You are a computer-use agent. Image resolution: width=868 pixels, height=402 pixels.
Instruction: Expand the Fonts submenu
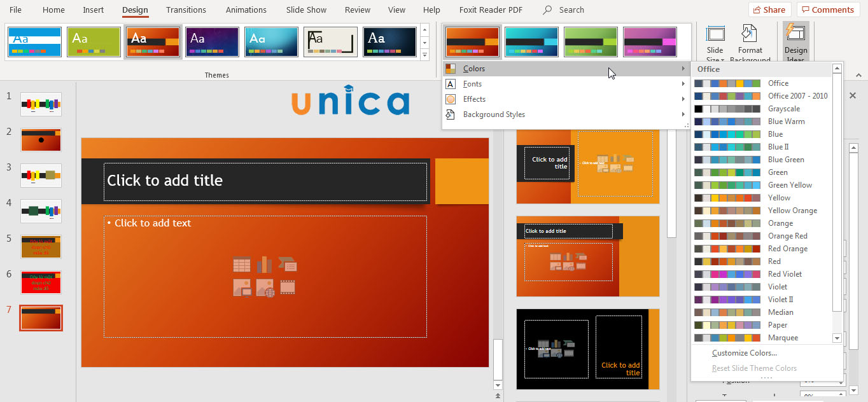(566, 84)
